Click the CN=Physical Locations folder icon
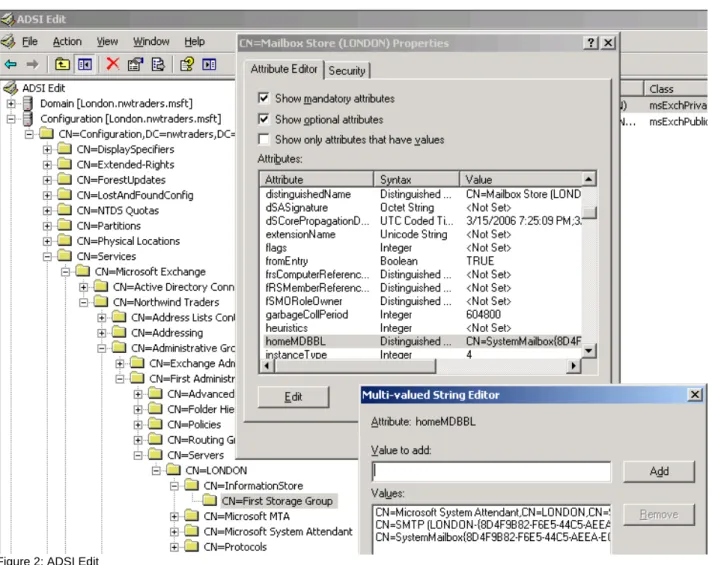Image resolution: width=712 pixels, height=565 pixels. 65,240
